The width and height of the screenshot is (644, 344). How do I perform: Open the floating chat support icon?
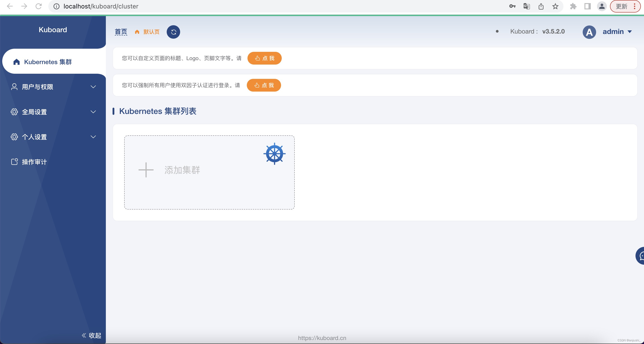click(641, 256)
